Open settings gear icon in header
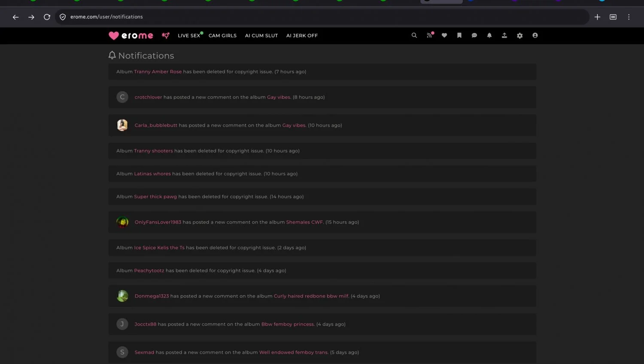Screen dimensions: 644x364 520,36
